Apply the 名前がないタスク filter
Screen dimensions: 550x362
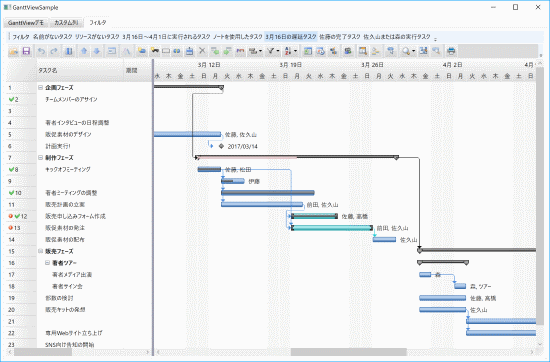click(53, 36)
